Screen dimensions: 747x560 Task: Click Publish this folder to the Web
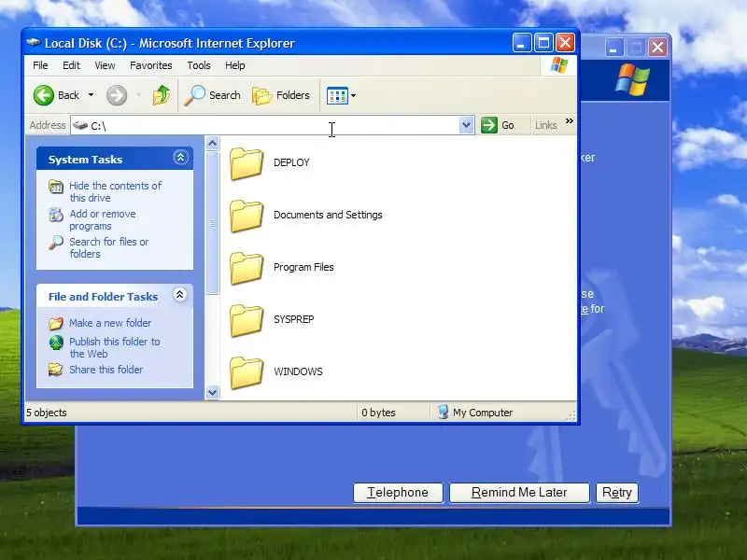[x=115, y=347]
